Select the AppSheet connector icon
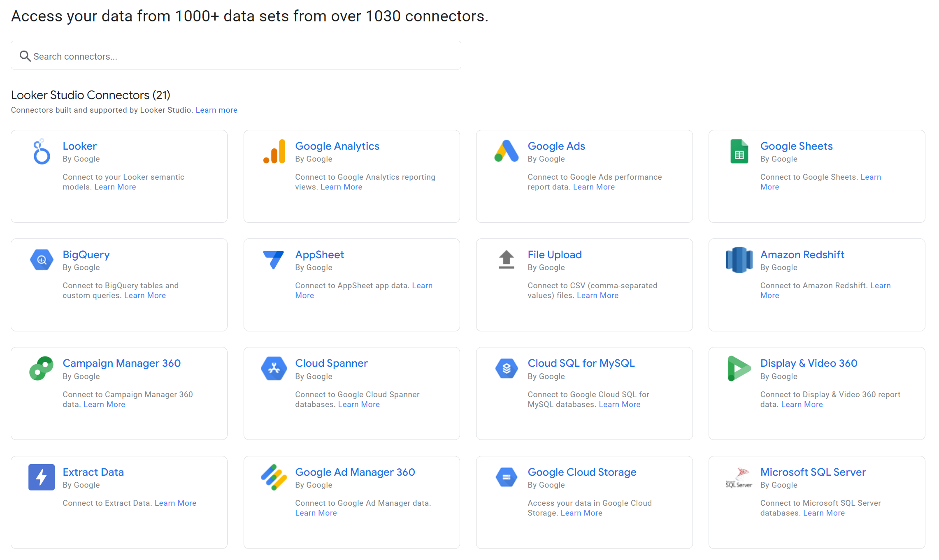Image resolution: width=939 pixels, height=560 pixels. pyautogui.click(x=273, y=260)
